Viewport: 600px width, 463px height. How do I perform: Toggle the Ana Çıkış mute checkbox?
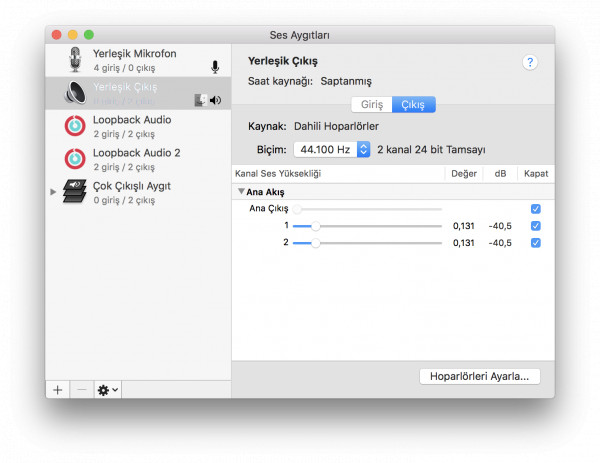(x=536, y=209)
